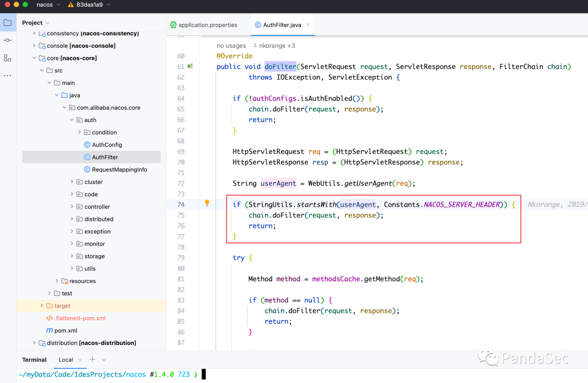Add a new terminal tab with plus
Viewport: 588px width, 383px height.
point(92,360)
